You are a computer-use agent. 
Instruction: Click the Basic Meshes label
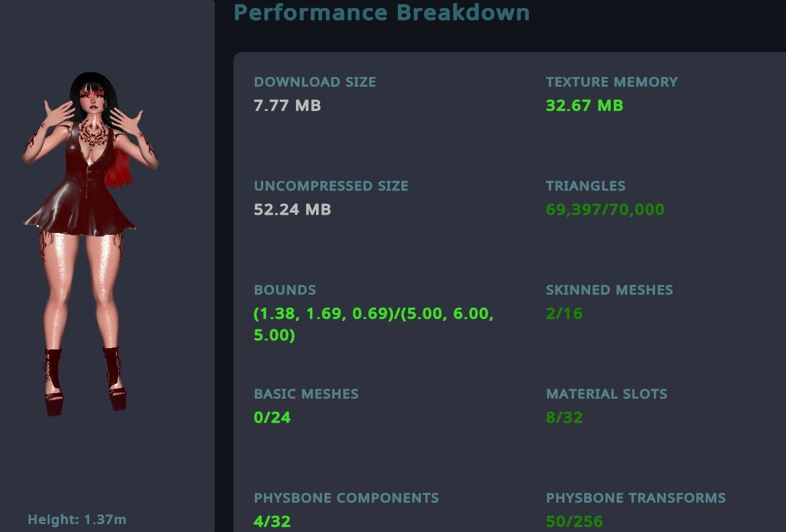(306, 394)
